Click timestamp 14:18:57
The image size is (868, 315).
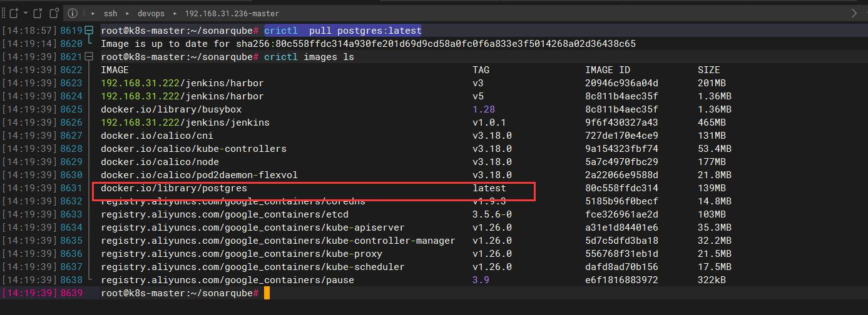[x=29, y=31]
